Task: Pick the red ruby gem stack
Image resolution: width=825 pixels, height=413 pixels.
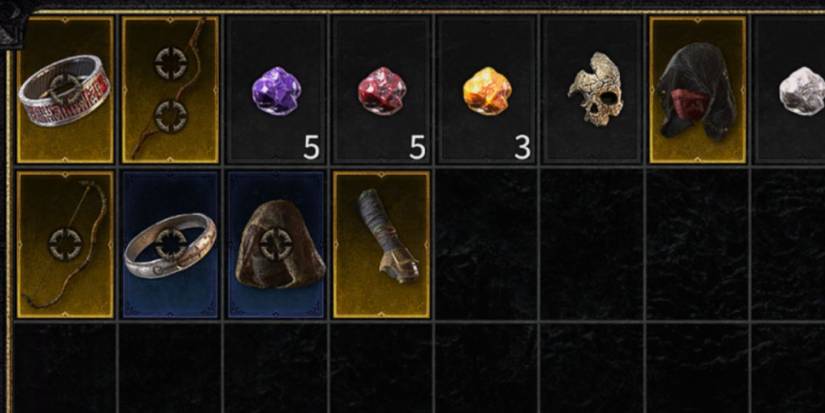Action: pyautogui.click(x=381, y=89)
